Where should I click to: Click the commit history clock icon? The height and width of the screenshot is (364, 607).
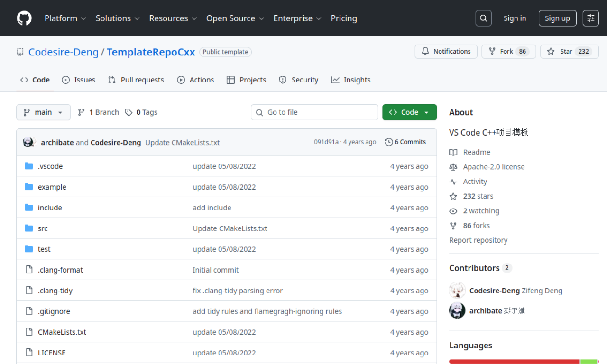pos(389,142)
